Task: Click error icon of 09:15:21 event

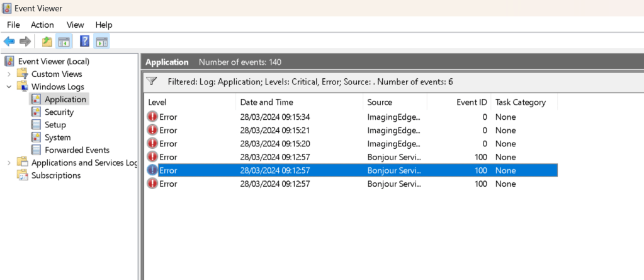Action: 152,131
